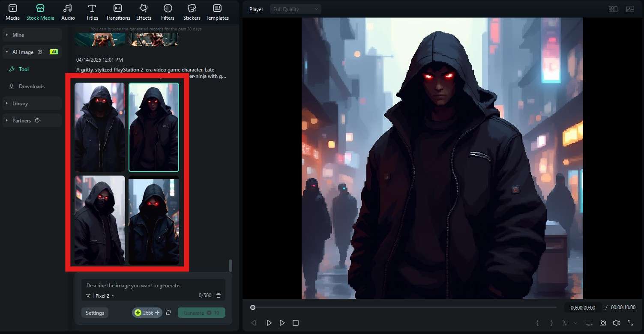Clear the prompt with the trash icon
The width and height of the screenshot is (644, 334).
pos(219,295)
